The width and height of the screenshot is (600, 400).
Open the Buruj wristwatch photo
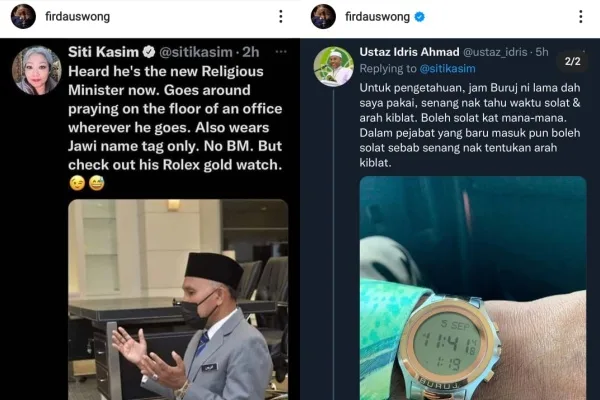pos(472,288)
